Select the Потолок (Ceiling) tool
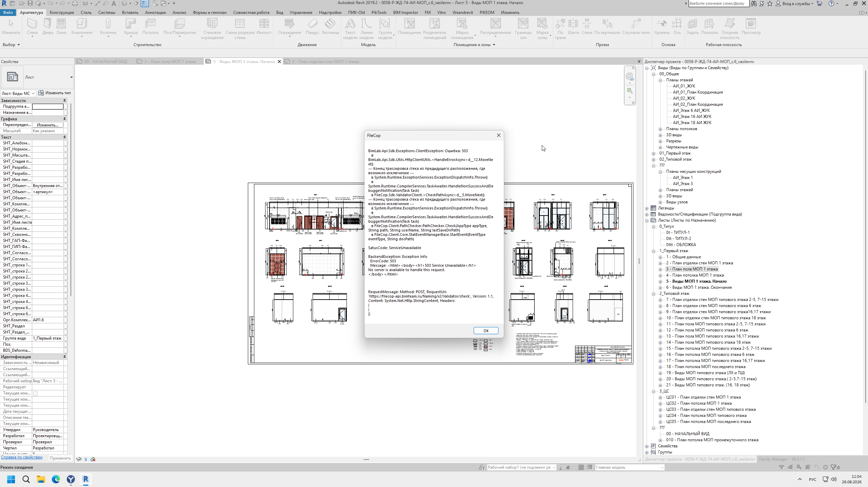The height and width of the screenshot is (487, 868). (x=151, y=27)
